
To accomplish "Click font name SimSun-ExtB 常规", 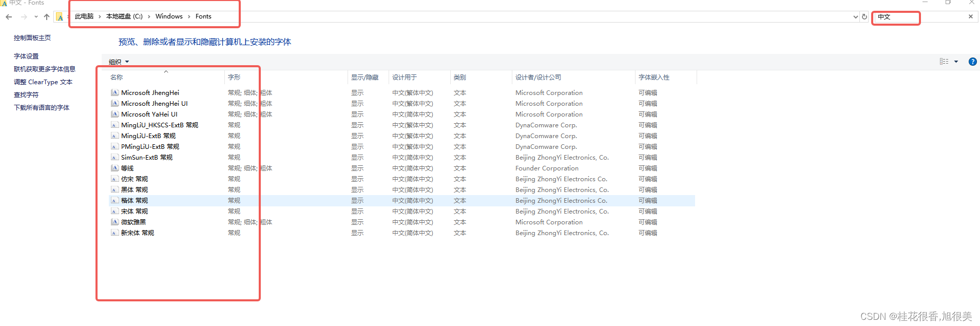I will point(147,158).
